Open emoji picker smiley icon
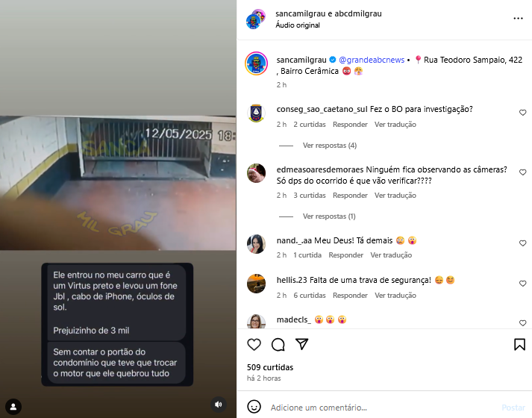The width and height of the screenshot is (532, 418). pos(254,407)
